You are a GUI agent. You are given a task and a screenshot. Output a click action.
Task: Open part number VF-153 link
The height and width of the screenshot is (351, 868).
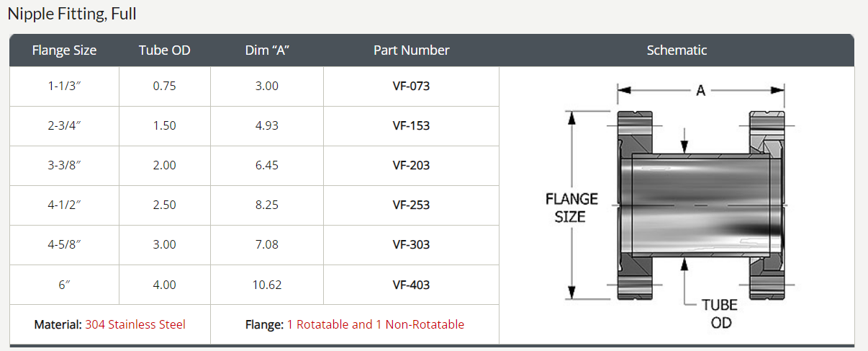[x=411, y=125]
